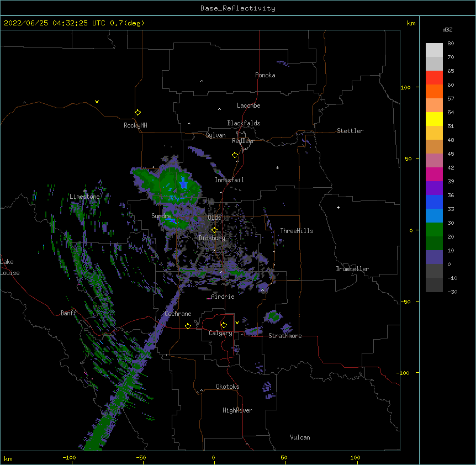The height and width of the screenshot is (465, 476).
Task: Select the purple 36-39 dBZ legend swatch
Action: (x=434, y=188)
